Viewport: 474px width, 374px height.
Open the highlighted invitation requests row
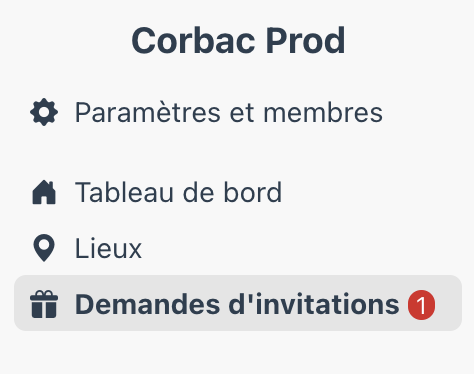coord(238,303)
